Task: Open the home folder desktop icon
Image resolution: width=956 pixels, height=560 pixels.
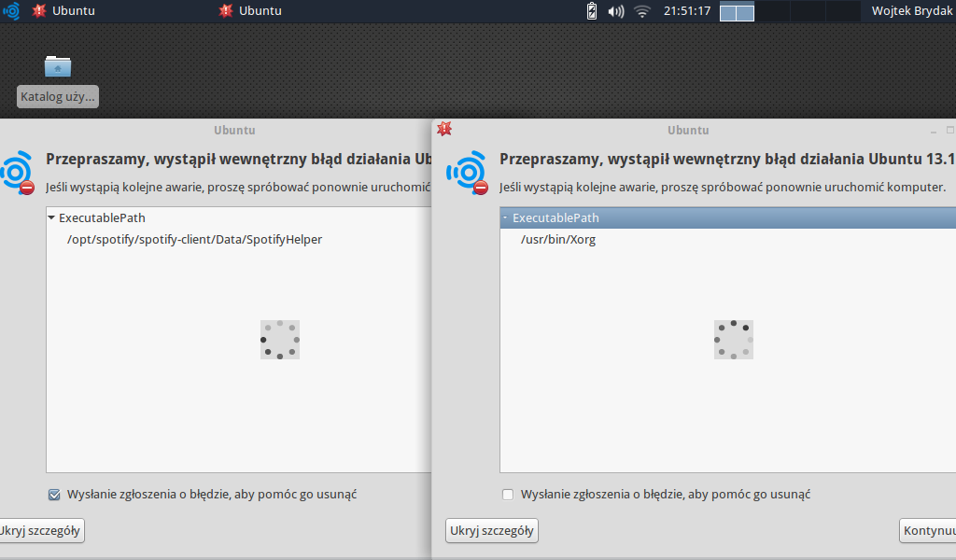Action: click(58, 66)
